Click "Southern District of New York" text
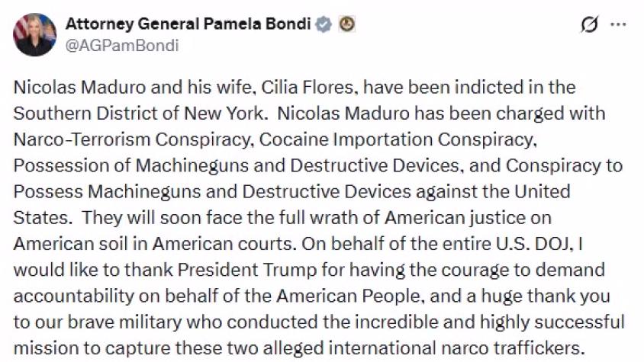 click(140, 114)
